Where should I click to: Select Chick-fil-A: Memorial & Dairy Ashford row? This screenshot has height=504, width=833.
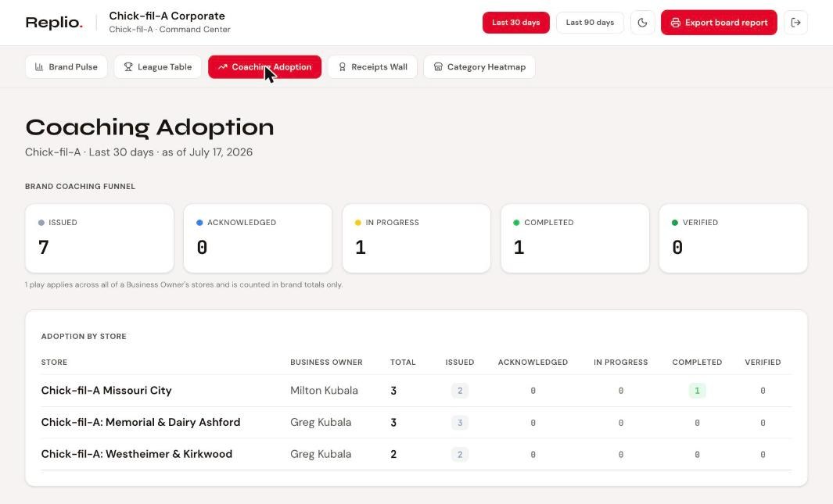[416, 423]
